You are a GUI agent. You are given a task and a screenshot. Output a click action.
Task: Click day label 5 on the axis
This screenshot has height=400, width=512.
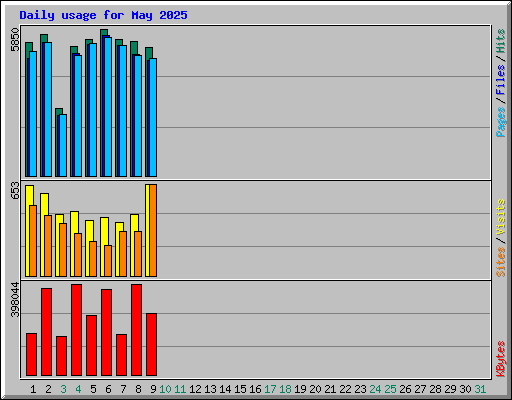coord(93,389)
